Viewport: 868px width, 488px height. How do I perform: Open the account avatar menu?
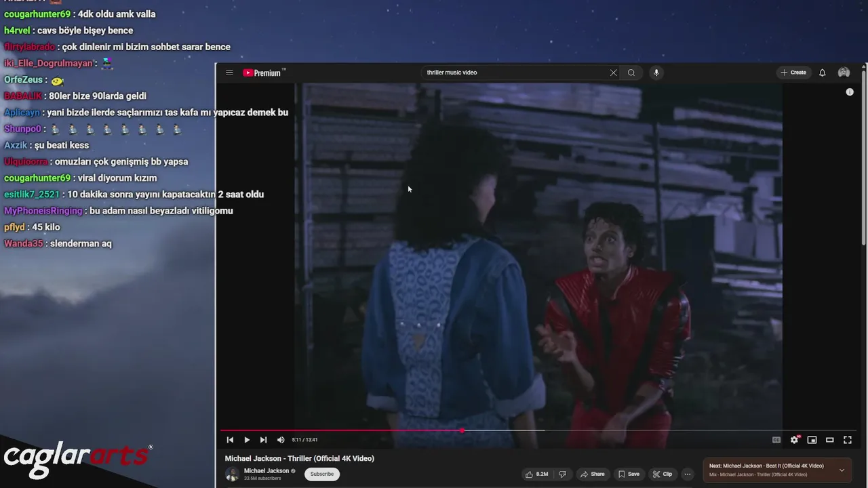click(844, 73)
